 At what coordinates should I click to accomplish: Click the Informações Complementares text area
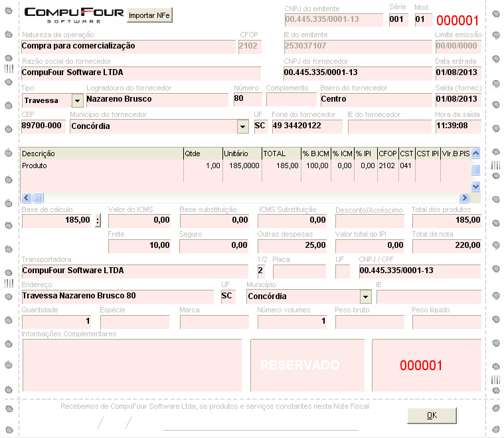point(131,365)
